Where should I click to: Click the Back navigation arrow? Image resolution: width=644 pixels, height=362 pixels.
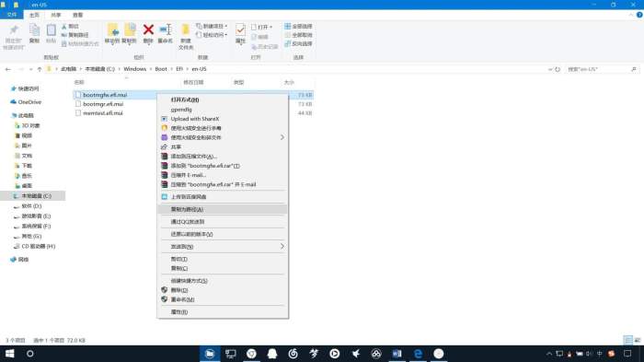coord(7,69)
